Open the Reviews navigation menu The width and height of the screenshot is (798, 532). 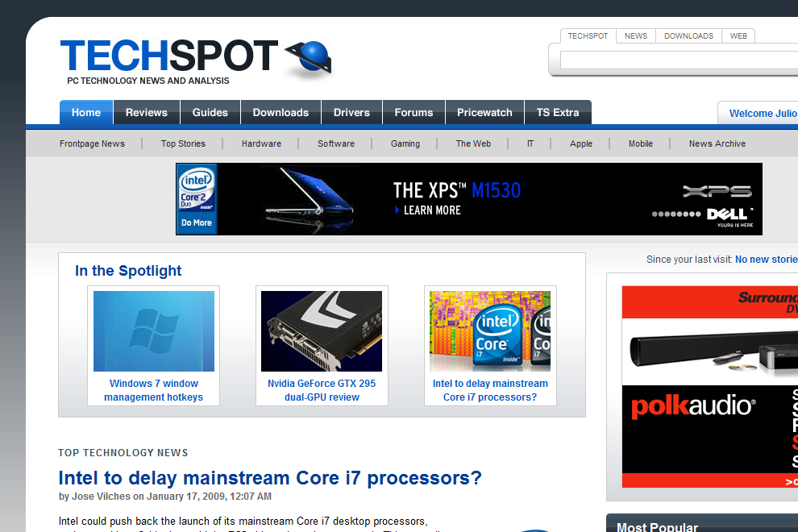(x=147, y=113)
